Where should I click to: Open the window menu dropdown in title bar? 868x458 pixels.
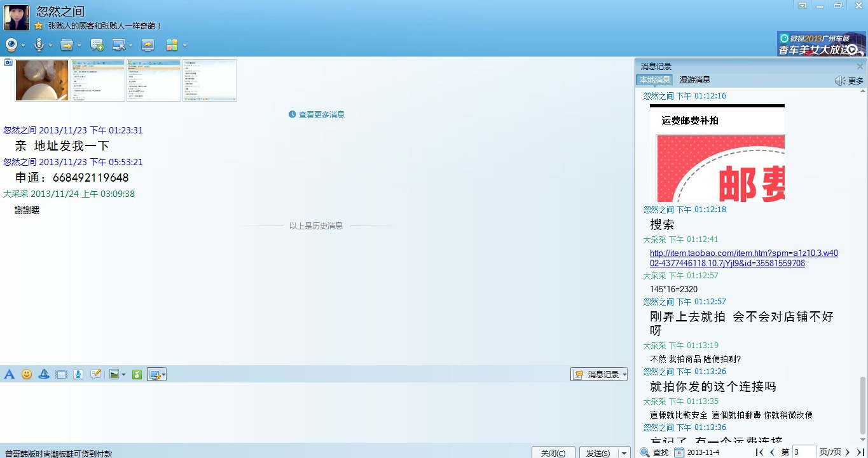803,5
